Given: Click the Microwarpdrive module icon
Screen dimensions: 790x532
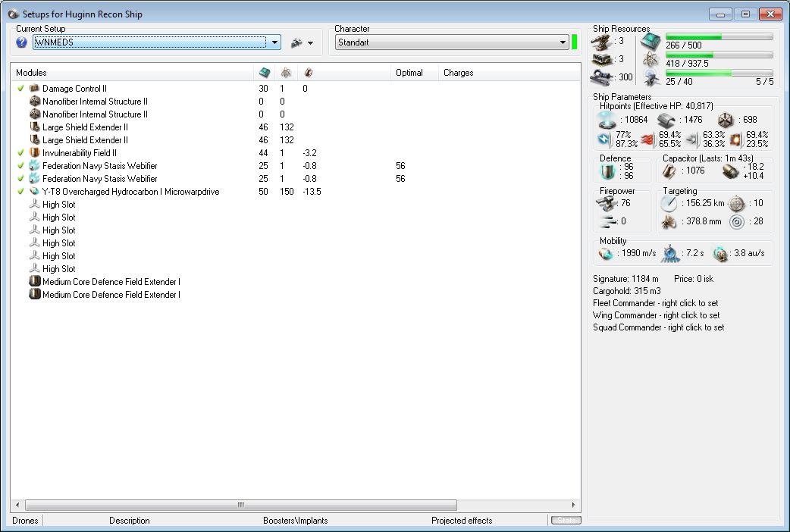Looking at the screenshot, I should 35,192.
